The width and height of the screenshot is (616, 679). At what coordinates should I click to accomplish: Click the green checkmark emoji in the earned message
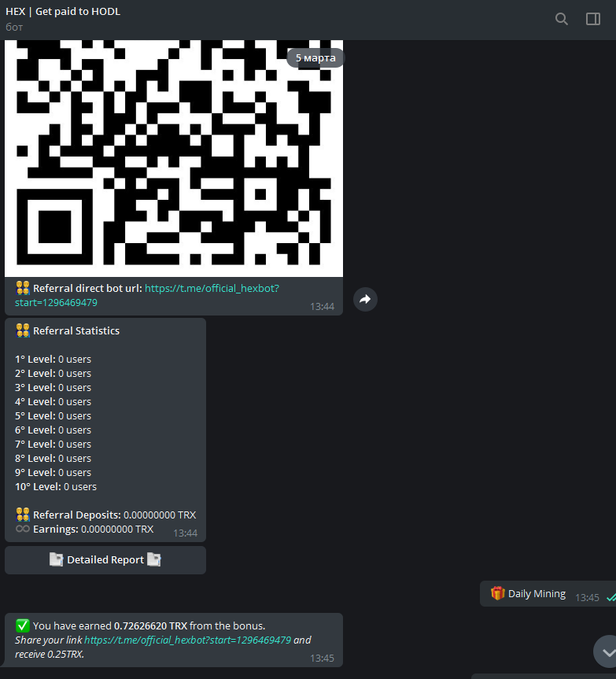click(x=22, y=625)
